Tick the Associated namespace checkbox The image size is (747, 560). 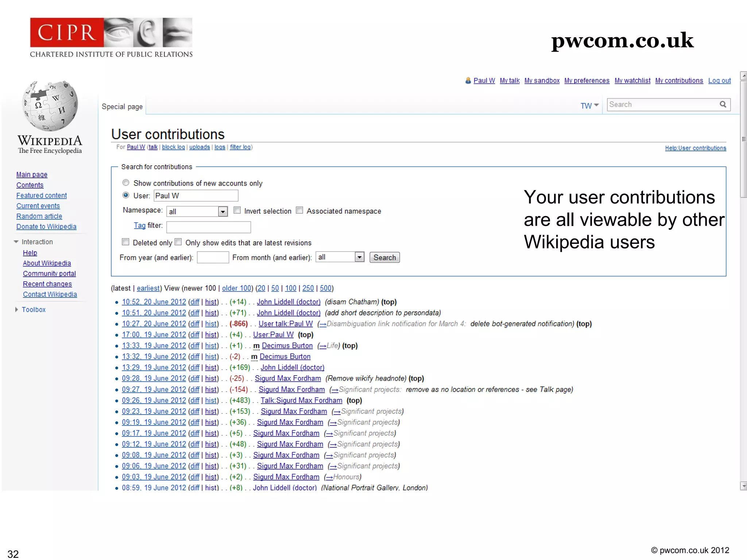(x=299, y=210)
